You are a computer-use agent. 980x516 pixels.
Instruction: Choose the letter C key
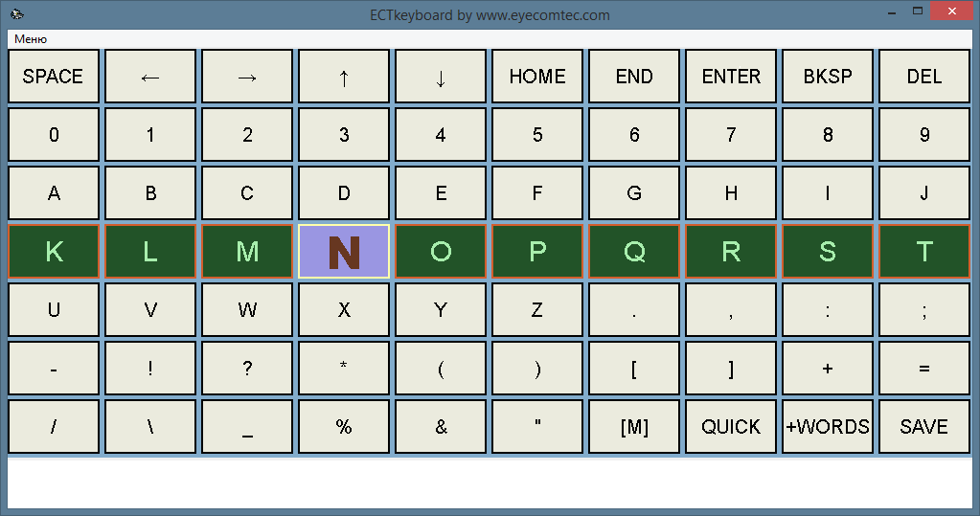click(247, 193)
